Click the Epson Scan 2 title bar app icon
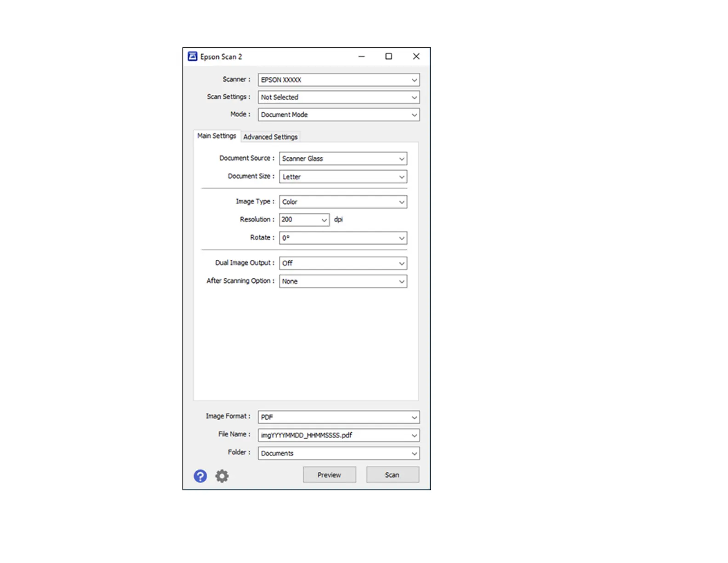Viewport: 728px width, 563px height. pyautogui.click(x=193, y=57)
